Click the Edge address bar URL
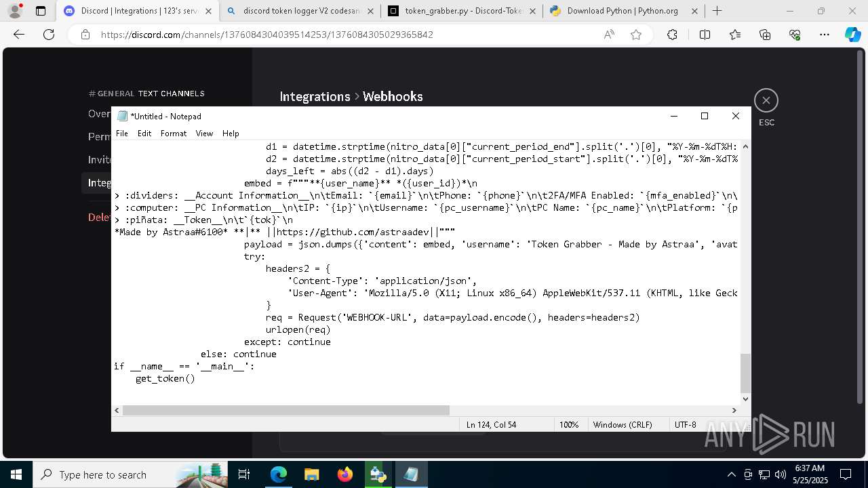 [267, 35]
